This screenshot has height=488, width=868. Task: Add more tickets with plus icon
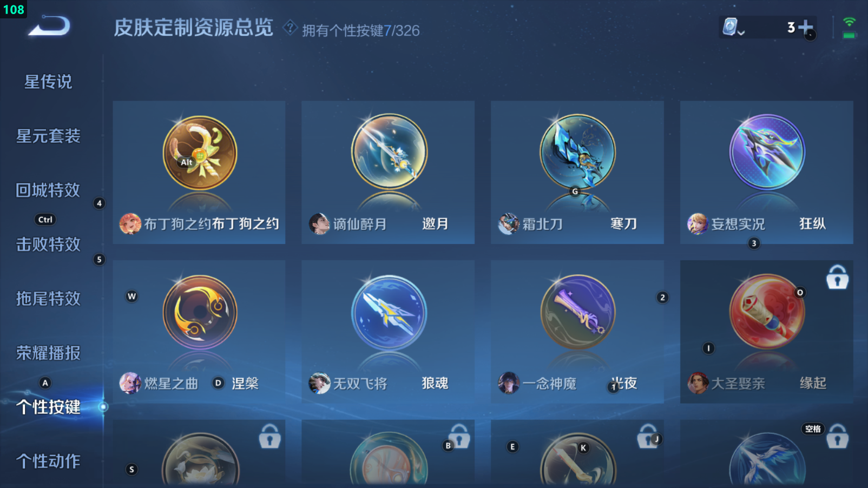(806, 27)
